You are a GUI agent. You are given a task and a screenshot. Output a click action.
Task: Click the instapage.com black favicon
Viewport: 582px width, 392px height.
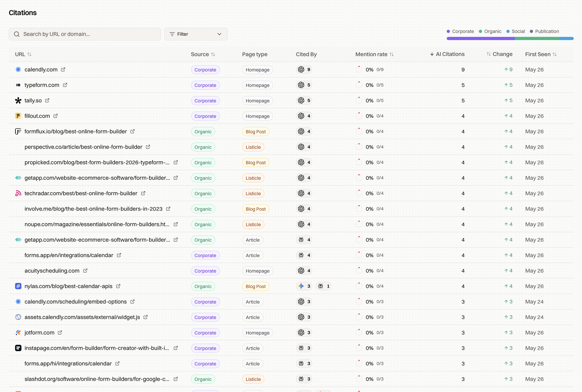(18, 348)
